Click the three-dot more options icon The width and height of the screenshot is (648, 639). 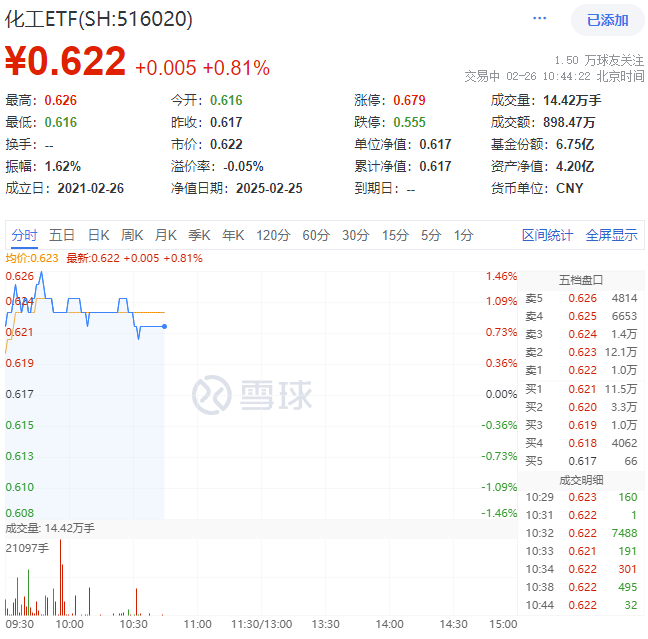click(540, 19)
